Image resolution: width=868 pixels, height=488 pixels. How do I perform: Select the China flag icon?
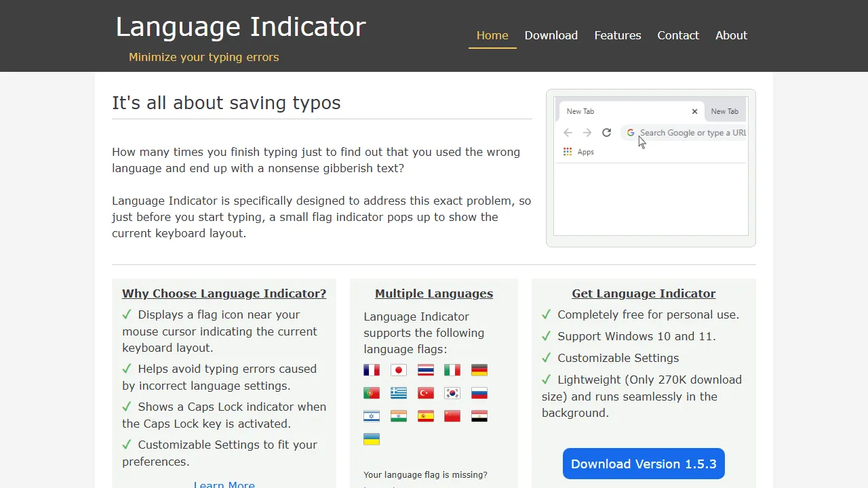452,415
